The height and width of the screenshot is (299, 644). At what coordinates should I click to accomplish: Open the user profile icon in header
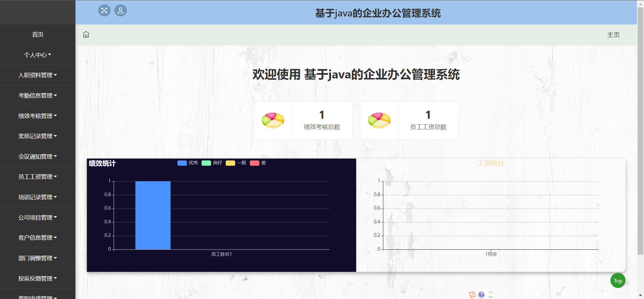tap(120, 10)
